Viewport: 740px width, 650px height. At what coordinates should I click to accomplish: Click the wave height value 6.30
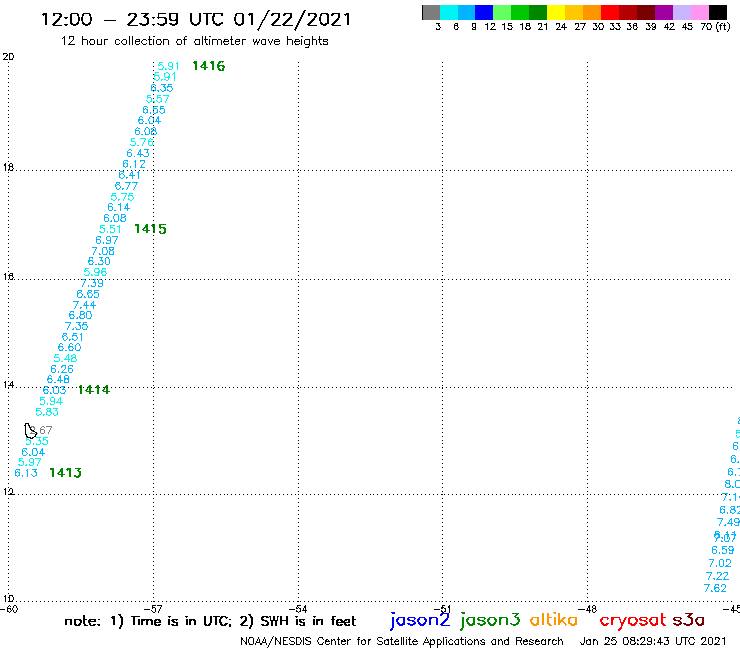click(x=99, y=262)
